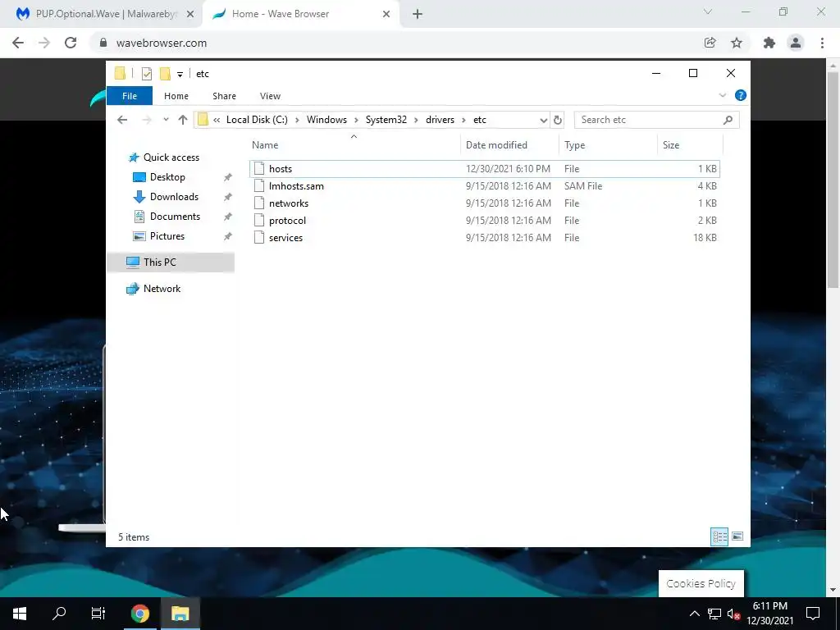
Task: Sort files by Name column
Action: (354, 145)
